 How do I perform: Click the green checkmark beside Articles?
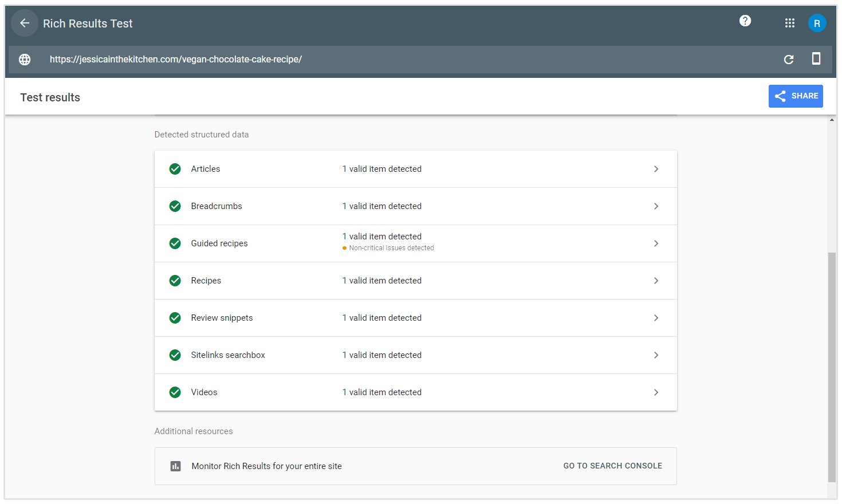175,169
